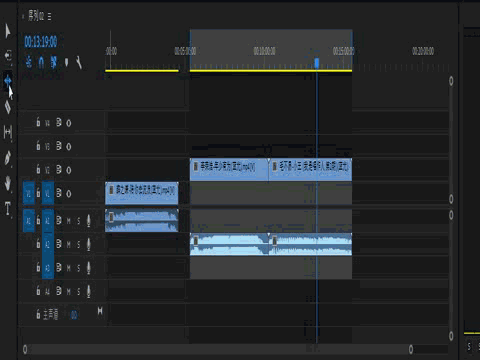Enable voice-over record on track A2
This screenshot has height=360, width=480.
click(89, 244)
